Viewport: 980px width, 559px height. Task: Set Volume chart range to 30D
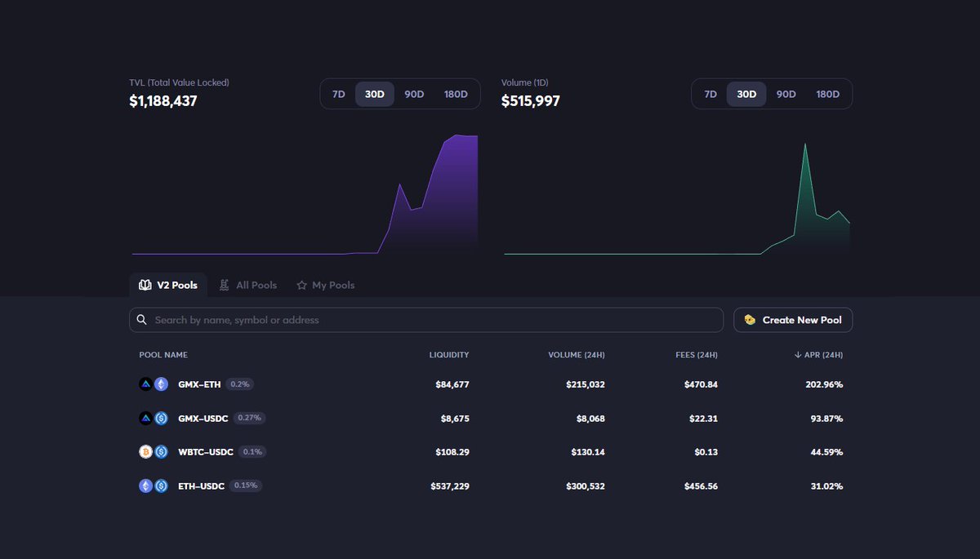[x=746, y=94]
